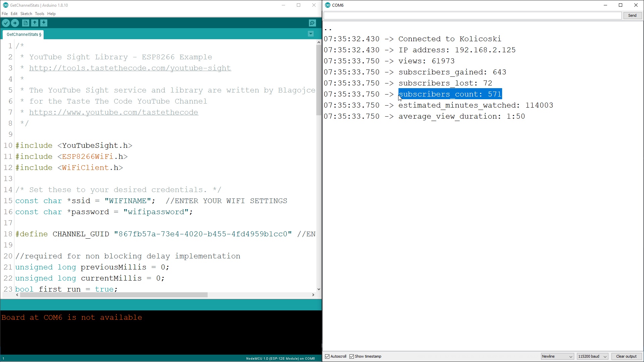This screenshot has width=644, height=362.
Task: Click the editor horizontal scrollbar thumb
Action: point(114,295)
